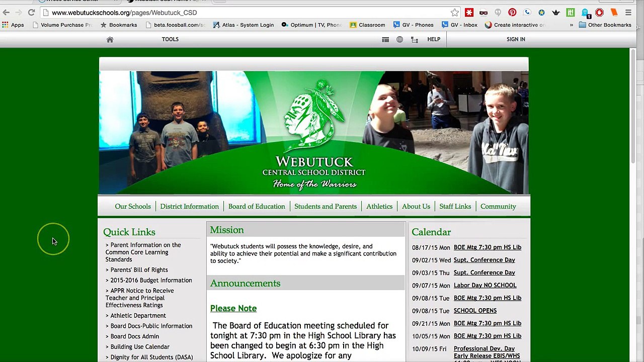The height and width of the screenshot is (362, 644).
Task: Open the Chrome hamburger menu
Action: point(628,13)
